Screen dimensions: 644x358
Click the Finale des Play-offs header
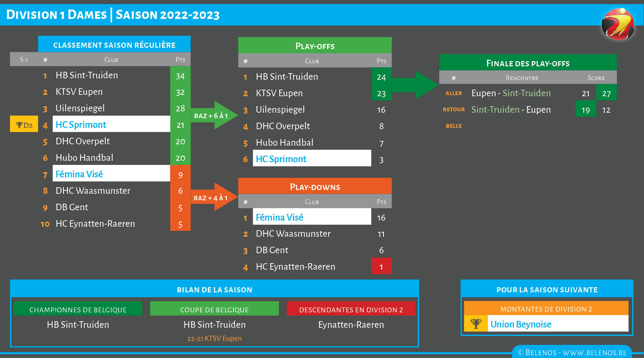tap(528, 63)
